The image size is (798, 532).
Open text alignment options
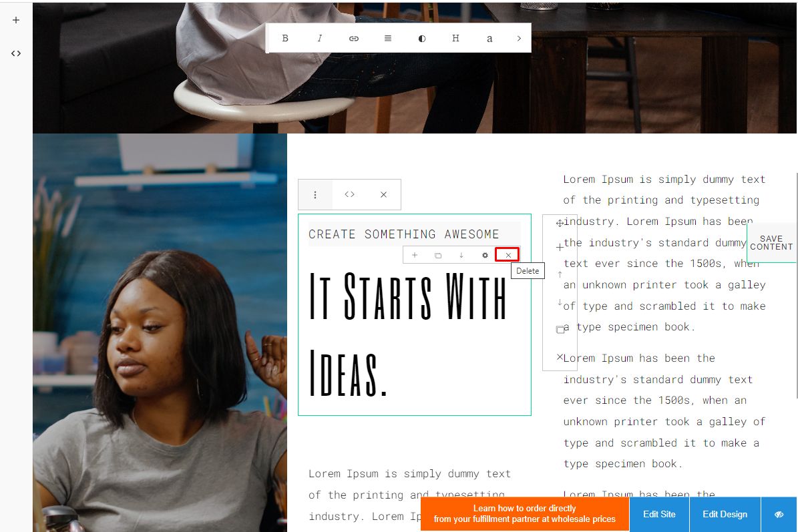click(x=388, y=38)
